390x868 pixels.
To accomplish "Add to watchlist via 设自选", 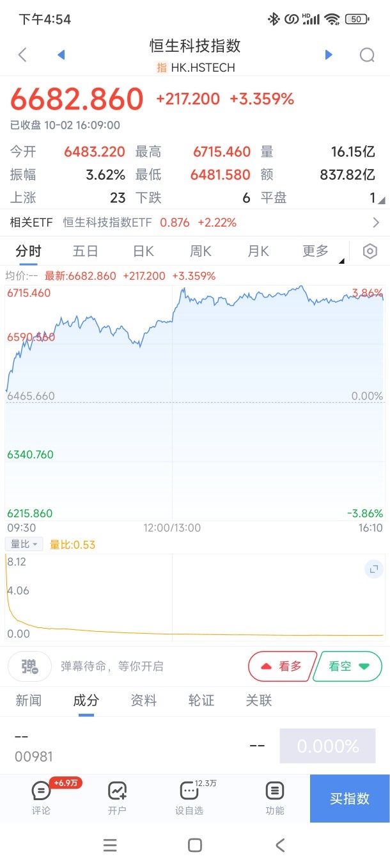I will pyautogui.click(x=189, y=798).
